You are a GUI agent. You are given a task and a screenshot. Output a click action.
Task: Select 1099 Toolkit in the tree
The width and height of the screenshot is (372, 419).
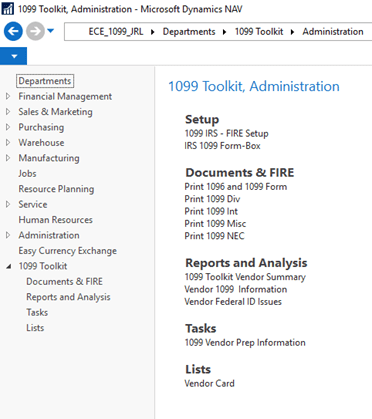tap(43, 266)
